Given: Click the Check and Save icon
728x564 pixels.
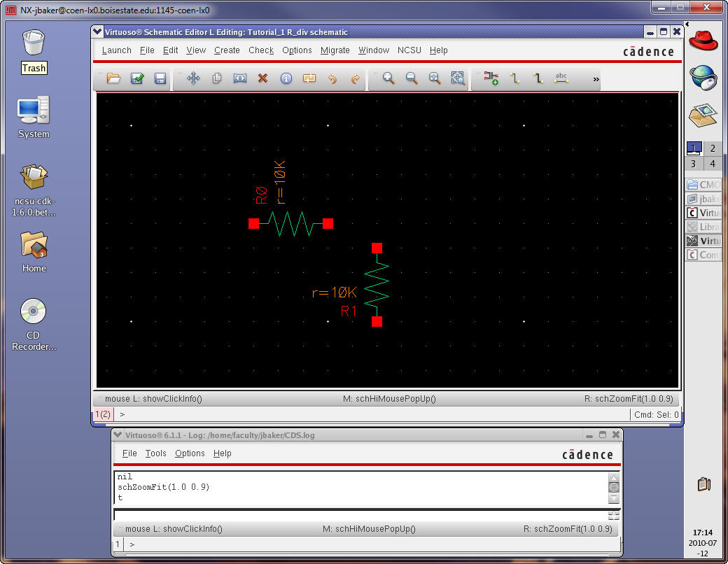Looking at the screenshot, I should tap(137, 79).
